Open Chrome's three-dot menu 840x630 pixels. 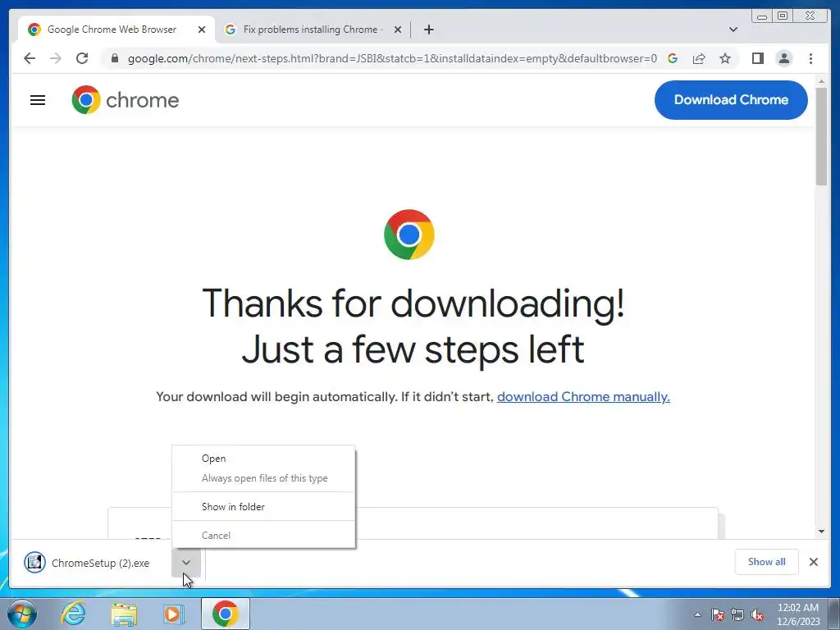pos(810,58)
